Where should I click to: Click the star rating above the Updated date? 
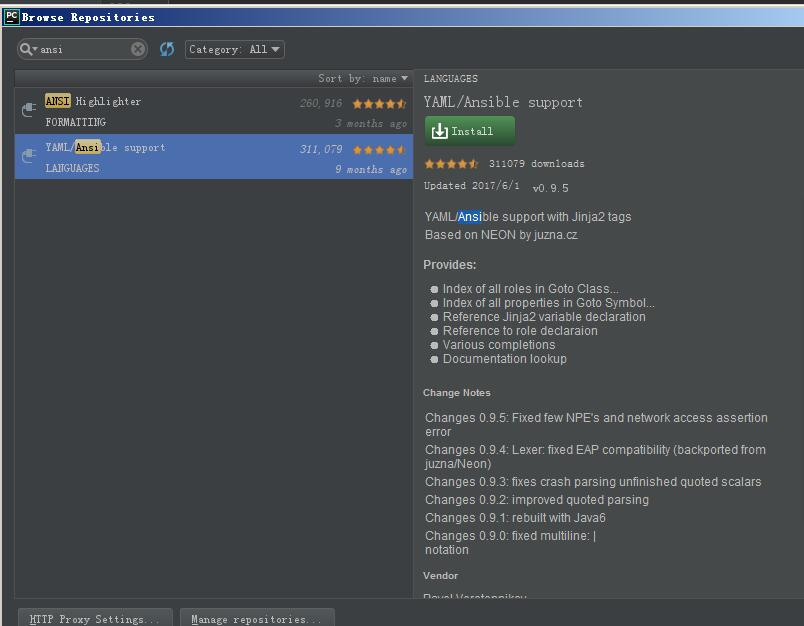(x=451, y=164)
